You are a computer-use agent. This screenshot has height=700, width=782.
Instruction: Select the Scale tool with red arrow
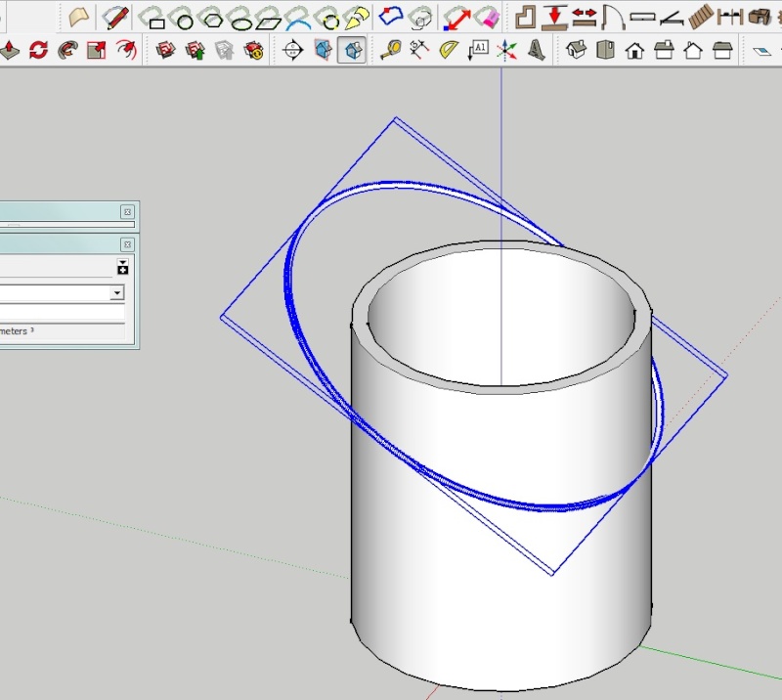click(x=97, y=50)
